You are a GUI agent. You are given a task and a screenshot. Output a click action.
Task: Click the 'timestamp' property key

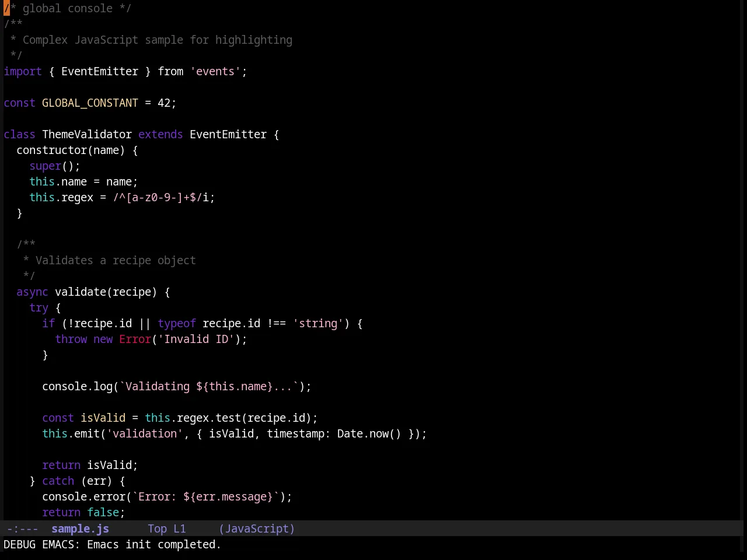[295, 433]
